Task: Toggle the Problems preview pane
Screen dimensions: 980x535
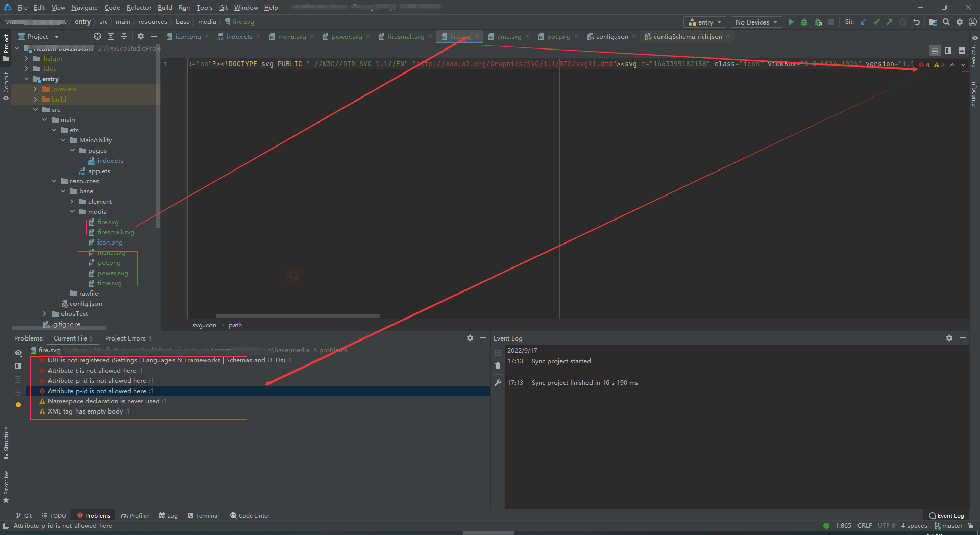Action: pos(18,366)
